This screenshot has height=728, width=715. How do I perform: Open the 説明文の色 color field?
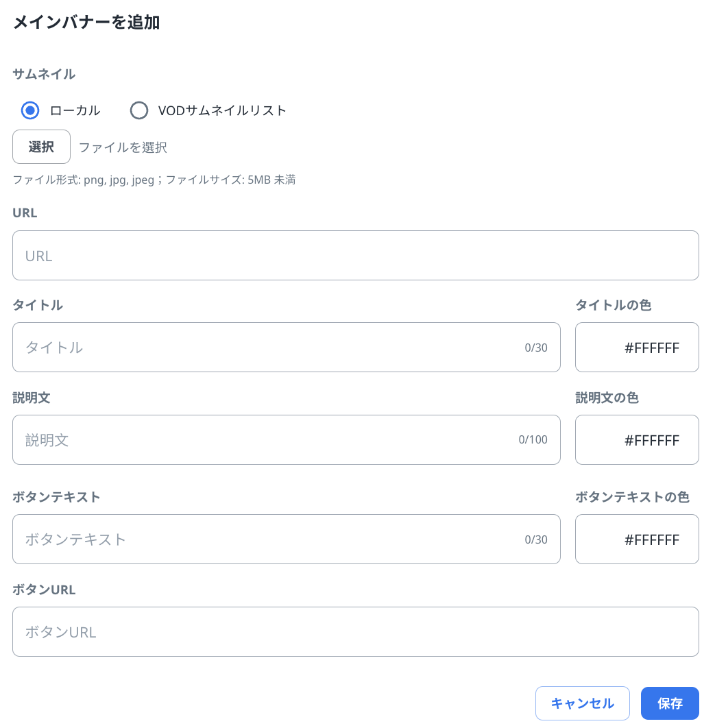point(636,440)
